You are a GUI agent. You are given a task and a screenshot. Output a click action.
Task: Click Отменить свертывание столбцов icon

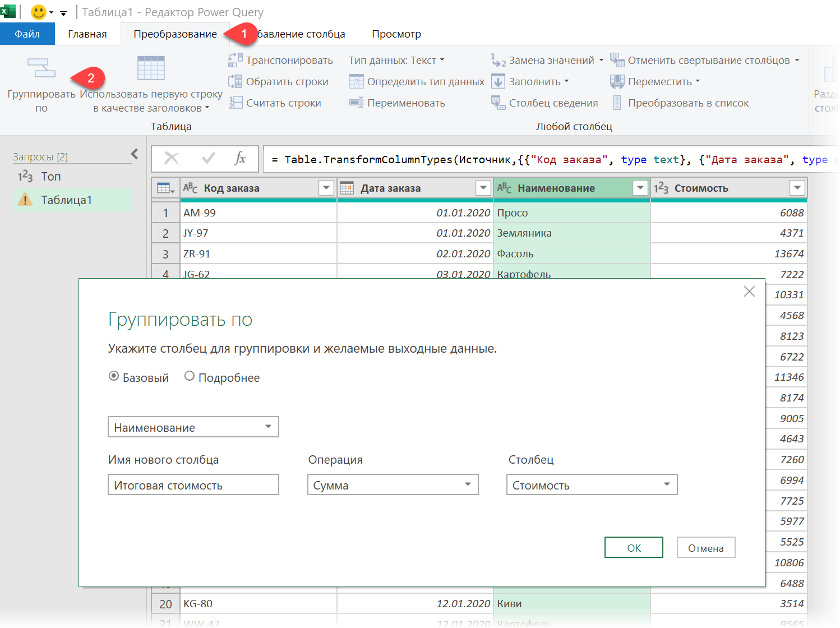(617, 60)
